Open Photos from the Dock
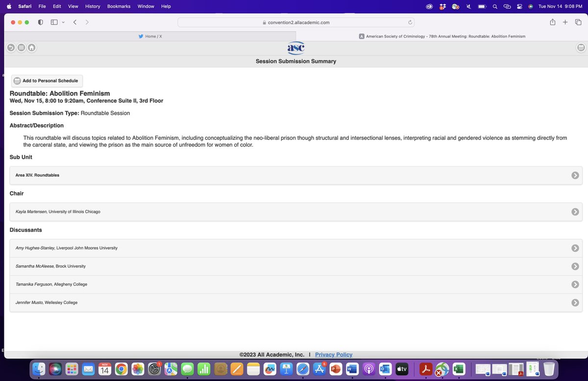This screenshot has height=381, width=588. pyautogui.click(x=138, y=369)
